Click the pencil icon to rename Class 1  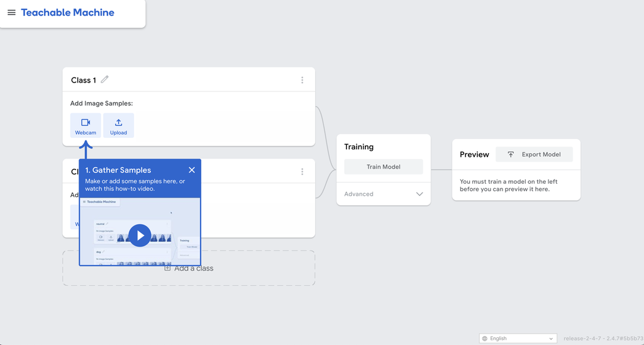pyautogui.click(x=105, y=79)
